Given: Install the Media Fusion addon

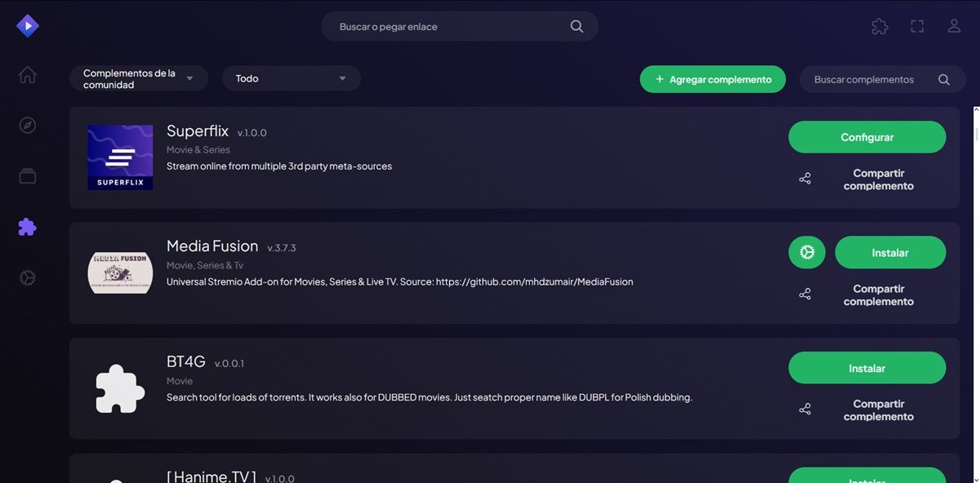Looking at the screenshot, I should [890, 253].
